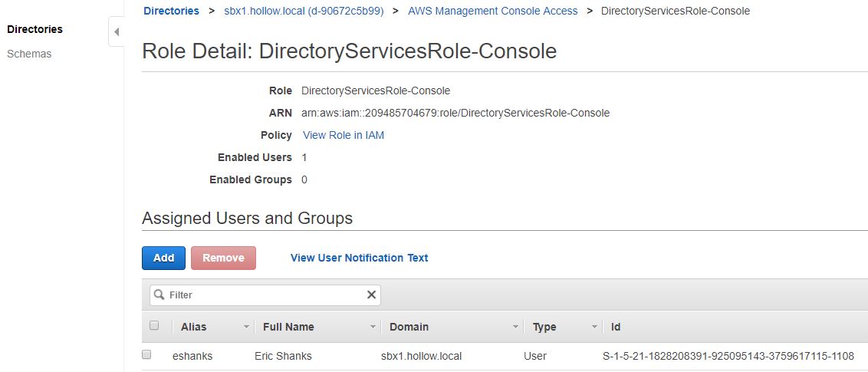Viewport: 868px width, 372px height.
Task: Go to AWS Management Console Access breadcrumb
Action: coord(492,11)
